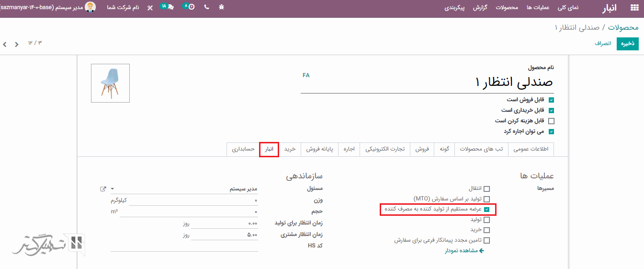Screen dimensions: 644x269
Task: Click the pager counter ۳ / ۱۲
Action: tap(35, 43)
